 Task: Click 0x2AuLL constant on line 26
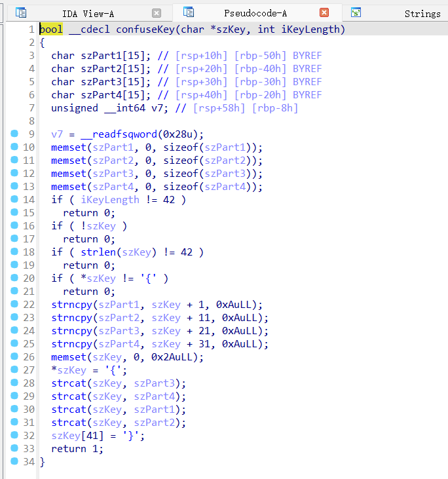(172, 357)
